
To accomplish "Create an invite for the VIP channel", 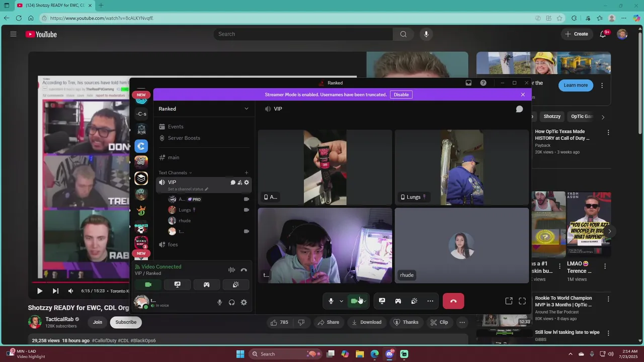I will [239, 183].
